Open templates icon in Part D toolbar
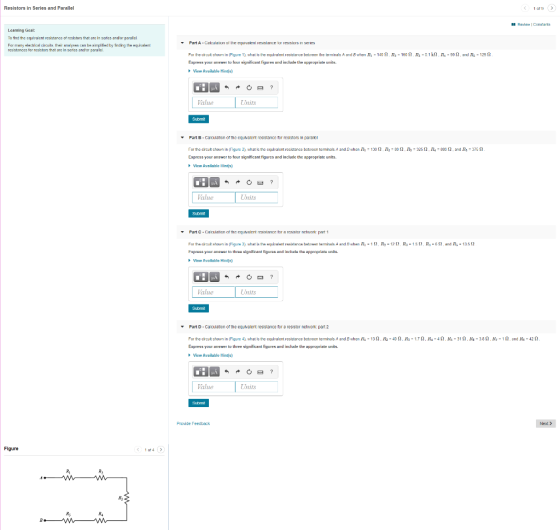The height and width of the screenshot is (530, 560). (x=201, y=372)
